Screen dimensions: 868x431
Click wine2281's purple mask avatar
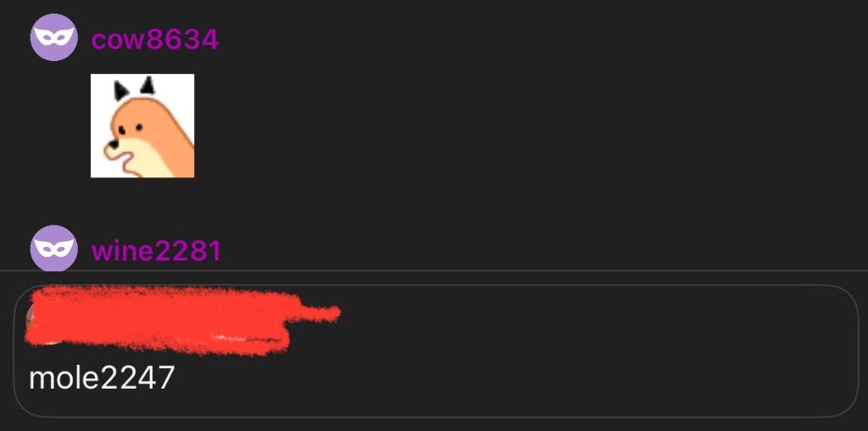53,249
